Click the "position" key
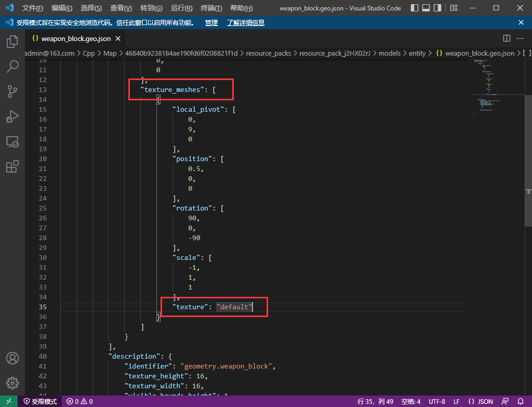 coord(192,159)
